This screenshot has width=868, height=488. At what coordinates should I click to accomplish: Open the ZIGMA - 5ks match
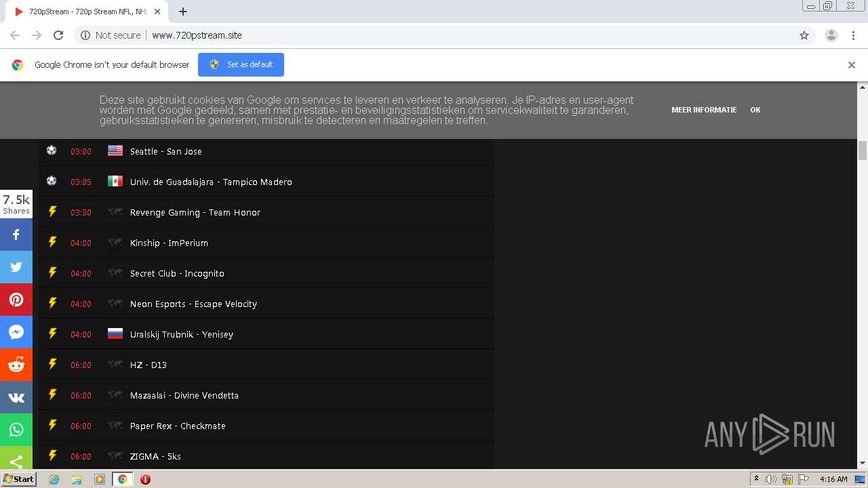pos(155,456)
